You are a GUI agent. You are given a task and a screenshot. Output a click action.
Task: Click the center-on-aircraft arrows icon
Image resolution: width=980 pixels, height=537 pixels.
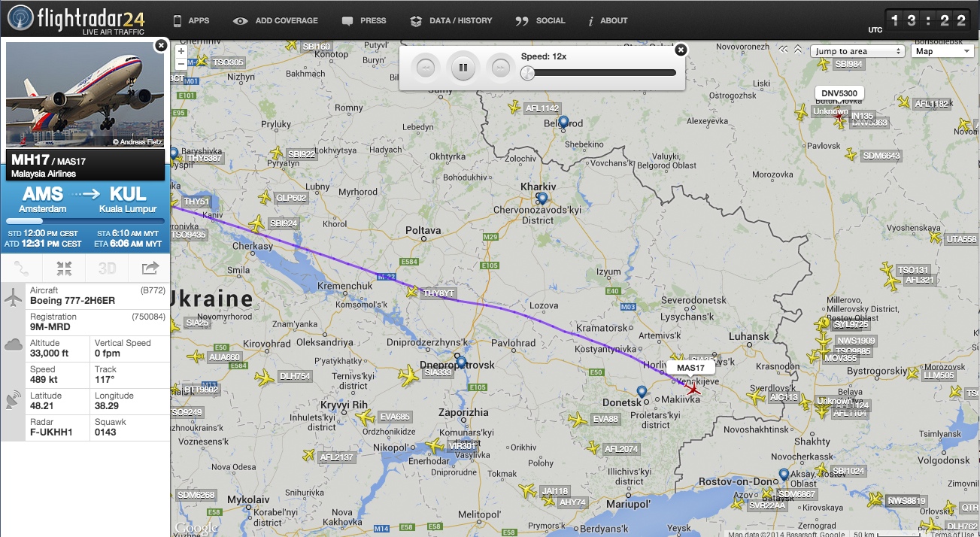tap(64, 268)
